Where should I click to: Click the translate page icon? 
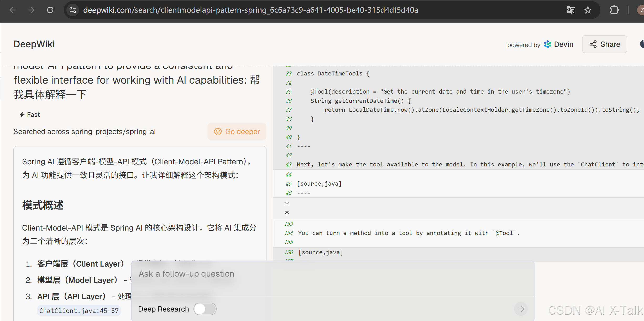[x=571, y=10]
